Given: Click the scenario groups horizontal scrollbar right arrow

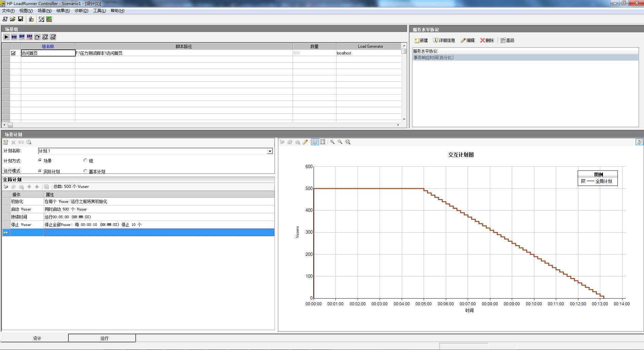Looking at the screenshot, I should (398, 125).
